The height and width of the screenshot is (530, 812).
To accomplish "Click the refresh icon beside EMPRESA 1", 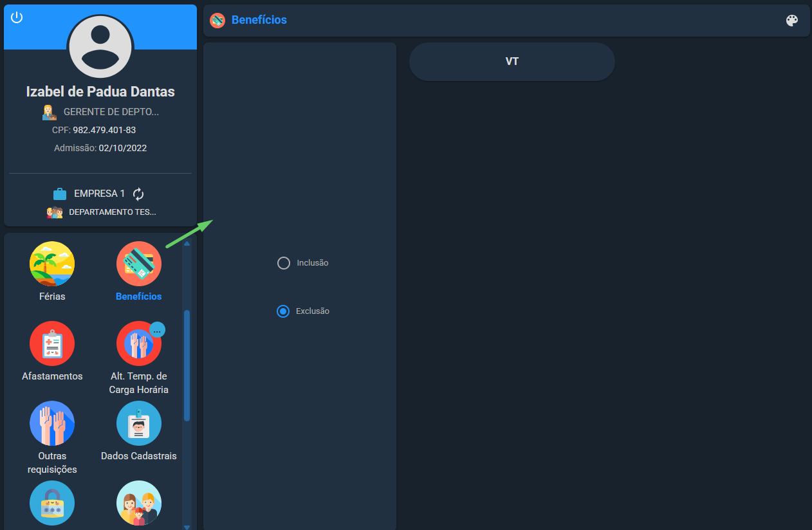I will pyautogui.click(x=138, y=194).
